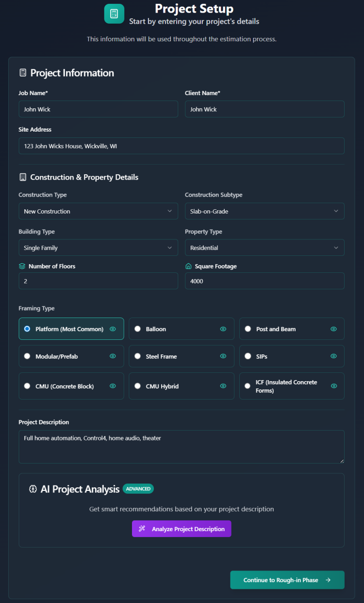
Task: Click the Site Address input field
Action: pyautogui.click(x=182, y=146)
